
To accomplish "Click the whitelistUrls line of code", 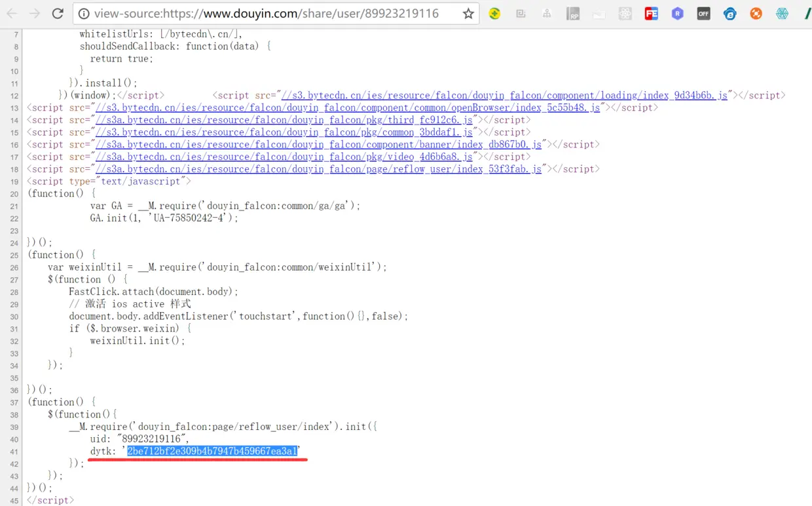I will point(160,34).
